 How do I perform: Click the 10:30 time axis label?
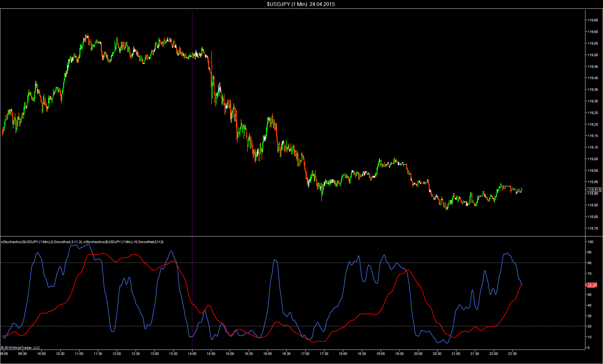tap(60, 354)
